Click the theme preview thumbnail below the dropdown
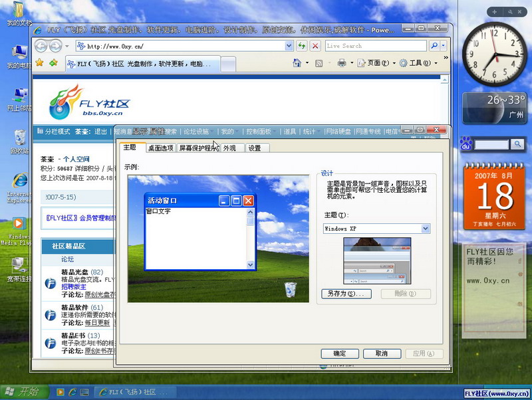 [377, 260]
